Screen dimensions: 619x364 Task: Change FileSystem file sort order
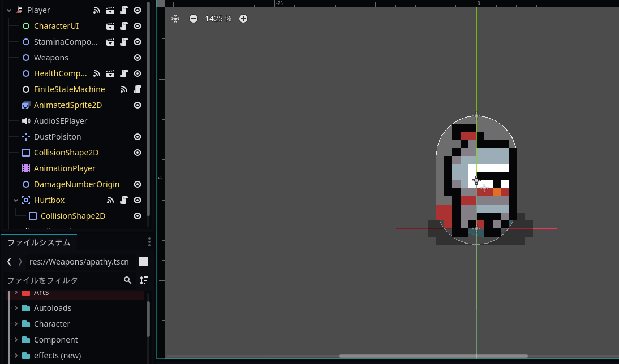pyautogui.click(x=144, y=280)
